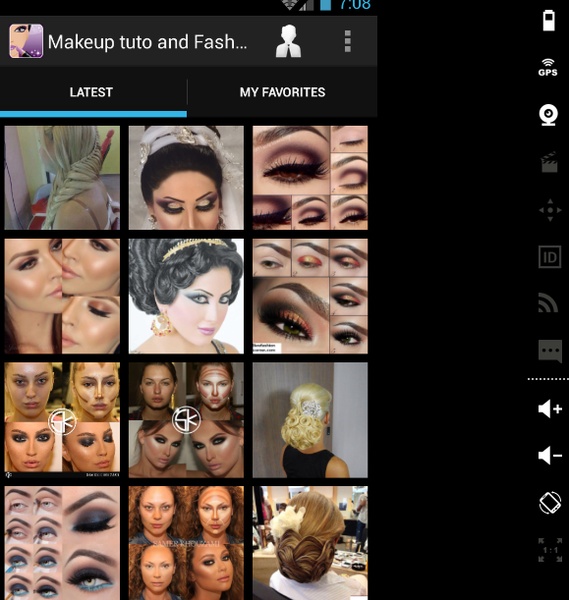Open the Makeup tuto app logo icon
The image size is (569, 600).
(26, 41)
